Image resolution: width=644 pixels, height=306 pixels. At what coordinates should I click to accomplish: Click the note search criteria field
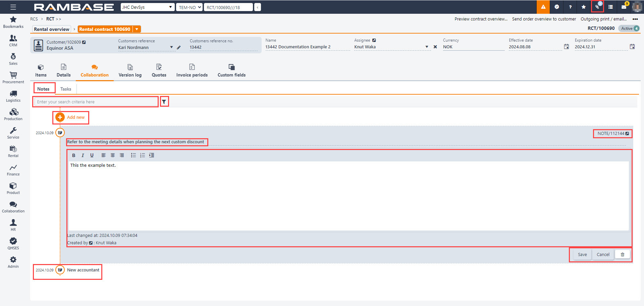click(x=96, y=102)
